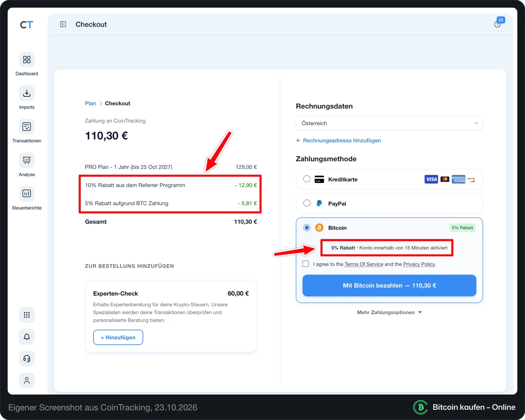Viewport: 525px width, 420px height.
Task: Click Mit Bitcoin bezahlen button
Action: pos(389,285)
